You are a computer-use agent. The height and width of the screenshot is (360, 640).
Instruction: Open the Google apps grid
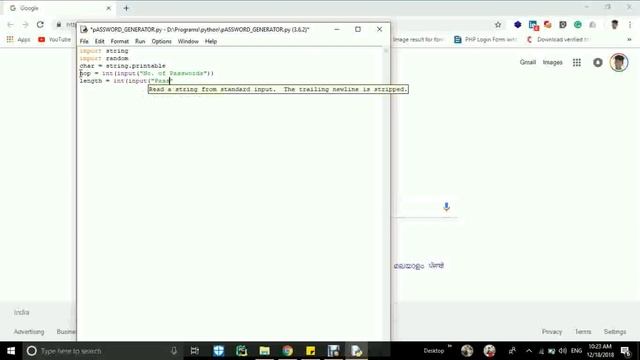coord(577,62)
